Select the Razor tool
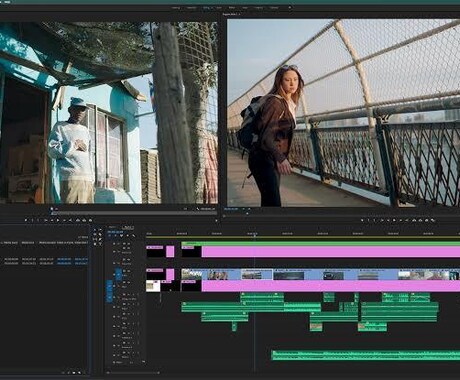Viewport: 460px width, 380px height. 100,234
